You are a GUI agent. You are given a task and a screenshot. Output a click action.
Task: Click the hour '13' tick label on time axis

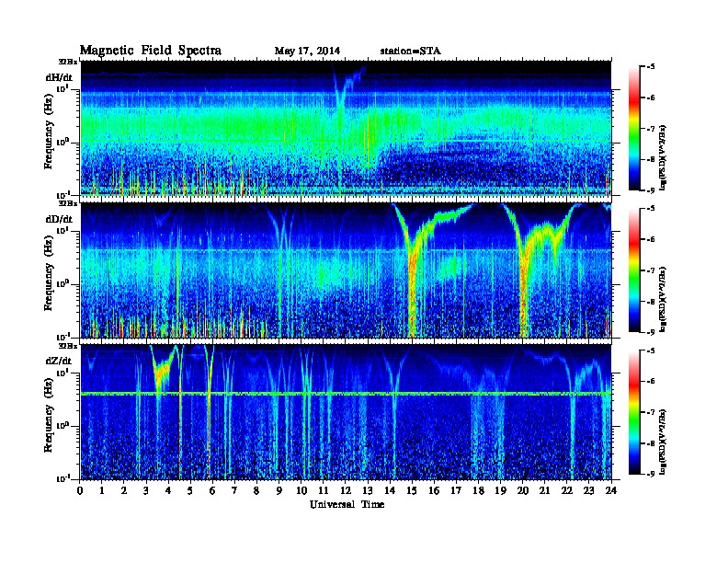(x=368, y=490)
